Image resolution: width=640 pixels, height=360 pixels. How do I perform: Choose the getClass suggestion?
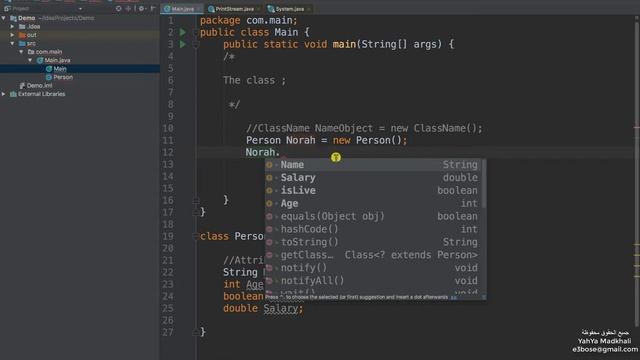tap(373, 255)
